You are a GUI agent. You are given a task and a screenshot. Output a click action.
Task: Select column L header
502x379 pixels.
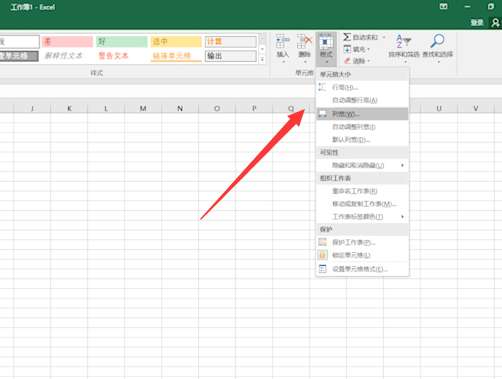[106, 108]
